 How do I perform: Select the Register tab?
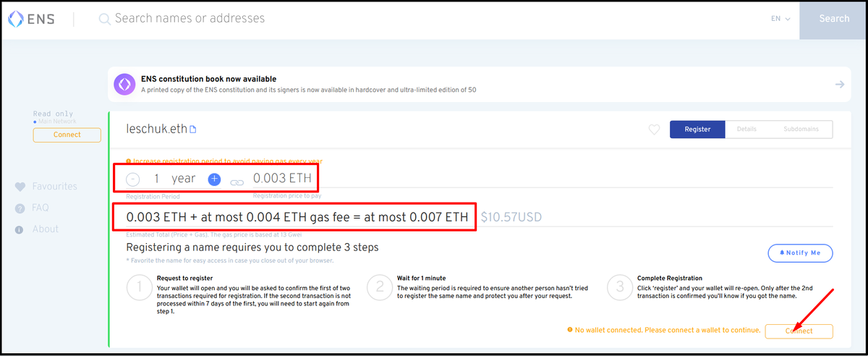coord(697,130)
